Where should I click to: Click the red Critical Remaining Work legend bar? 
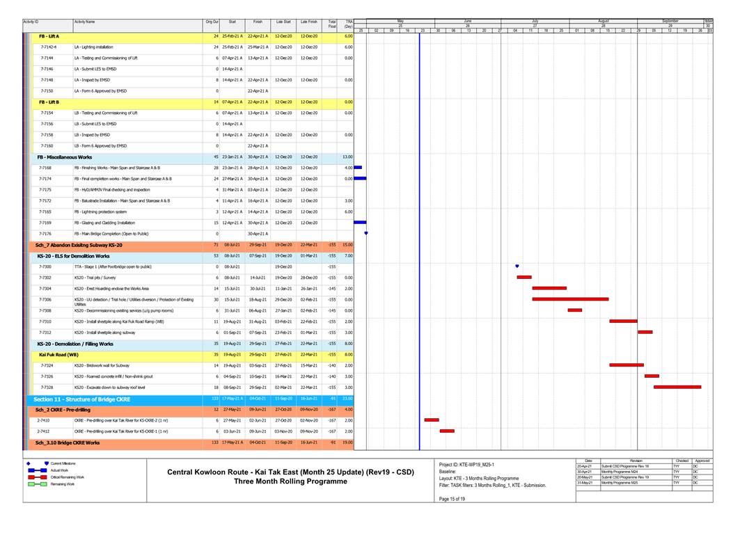coord(38,477)
